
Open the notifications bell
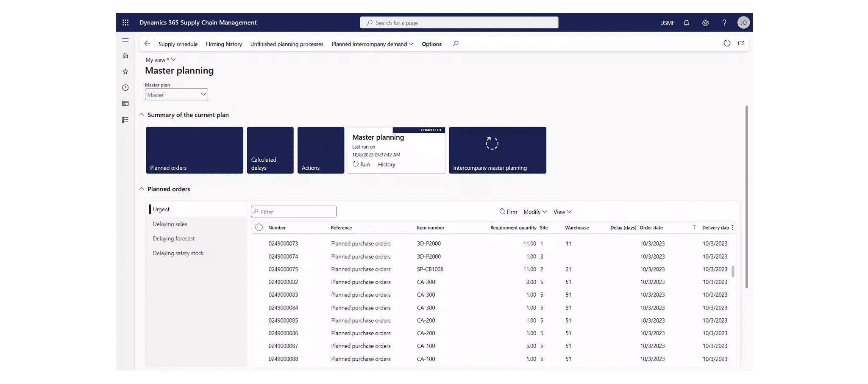[686, 23]
